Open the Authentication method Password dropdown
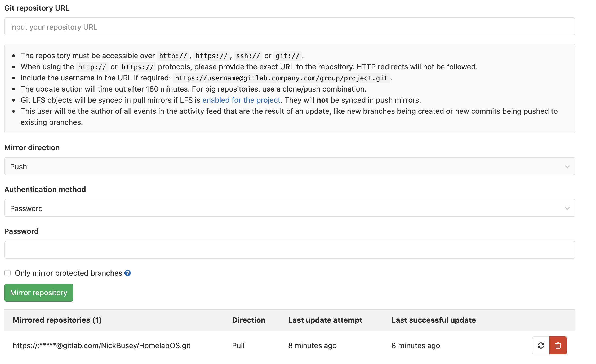Image resolution: width=596 pixels, height=364 pixels. click(290, 208)
